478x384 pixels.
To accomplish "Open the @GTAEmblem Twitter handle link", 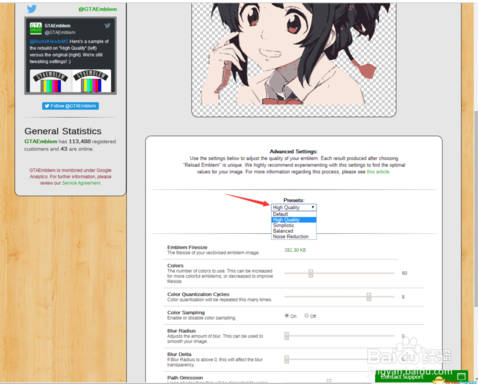I will coord(98,9).
